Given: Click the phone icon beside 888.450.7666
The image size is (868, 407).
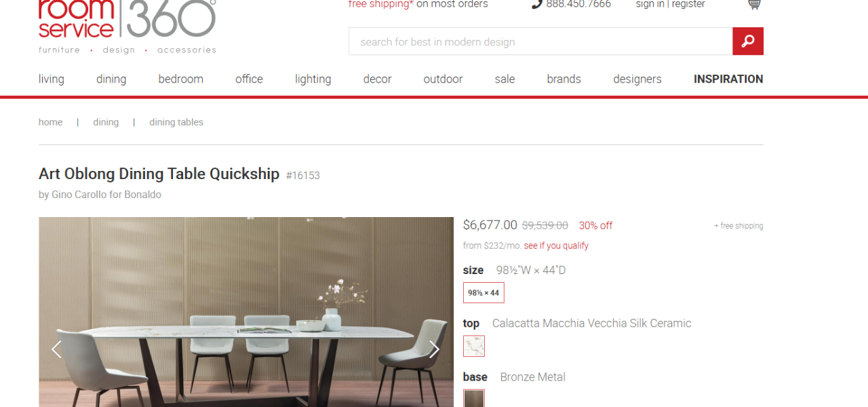Looking at the screenshot, I should click(x=537, y=4).
